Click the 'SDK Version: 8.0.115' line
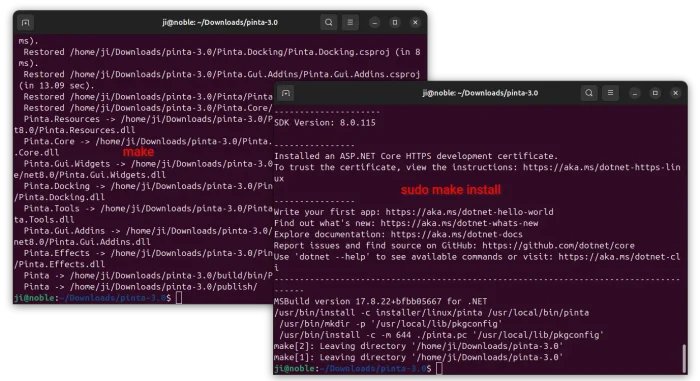 [x=325, y=123]
